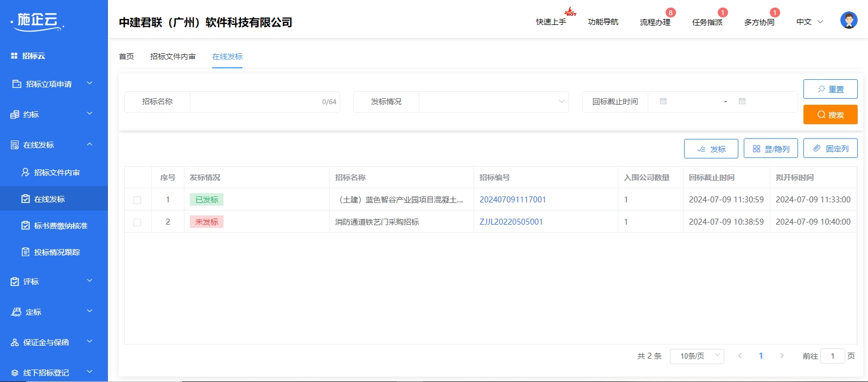Tick checkbox for row 1 已发标
Image resolution: width=868 pixels, height=382 pixels.
point(137,200)
